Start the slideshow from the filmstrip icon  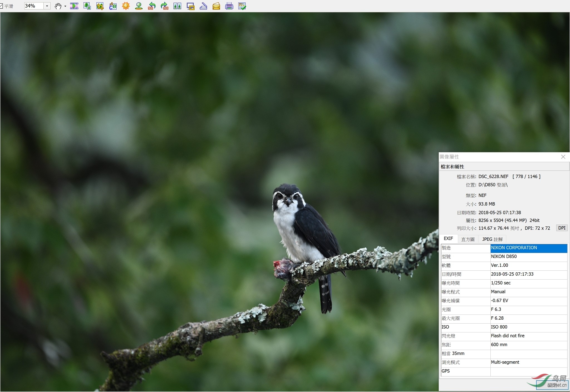(74, 6)
